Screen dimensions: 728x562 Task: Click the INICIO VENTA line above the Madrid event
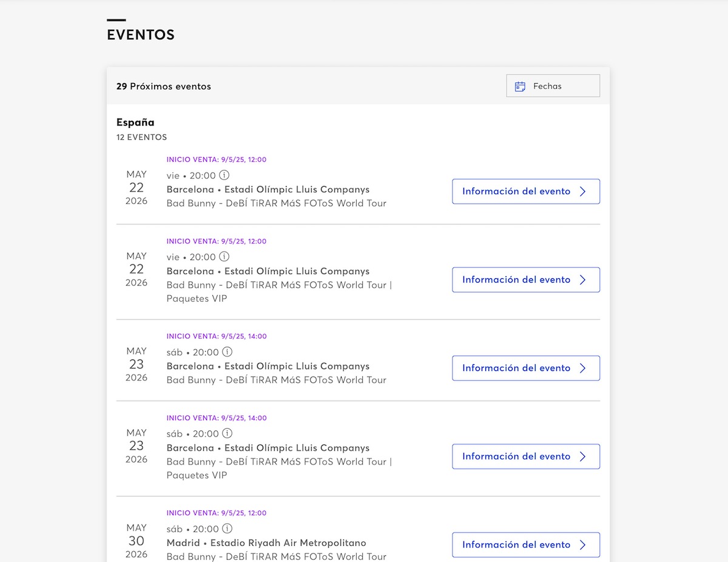pos(217,513)
